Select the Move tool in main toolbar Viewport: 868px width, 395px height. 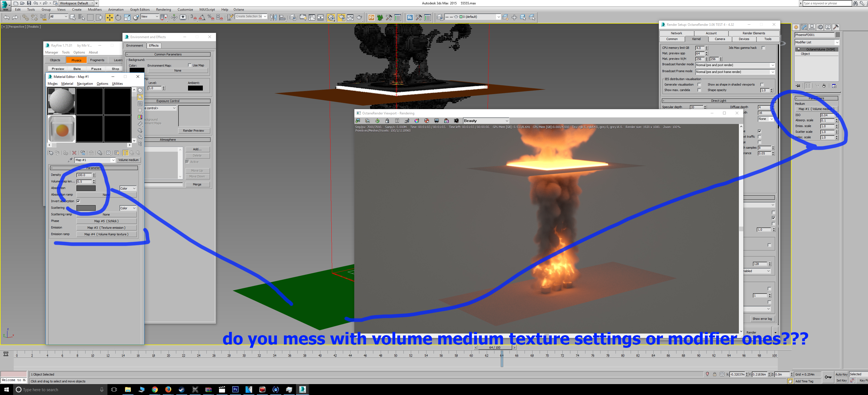[110, 17]
